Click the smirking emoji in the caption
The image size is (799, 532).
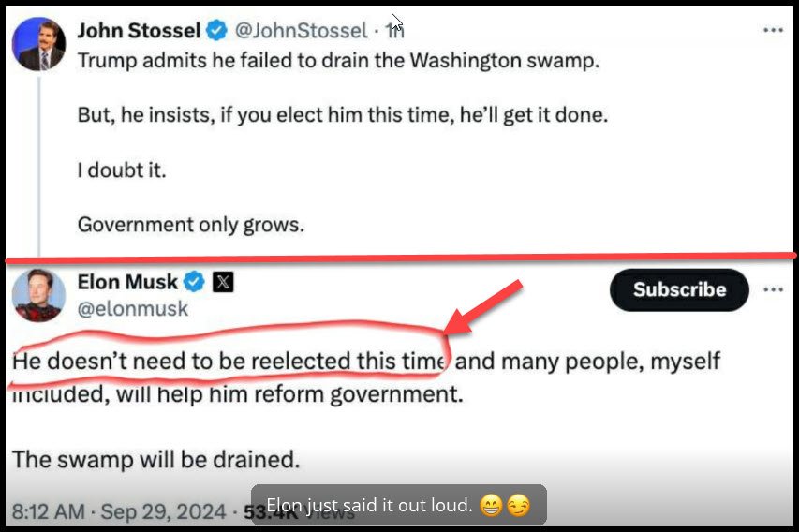pyautogui.click(x=516, y=507)
